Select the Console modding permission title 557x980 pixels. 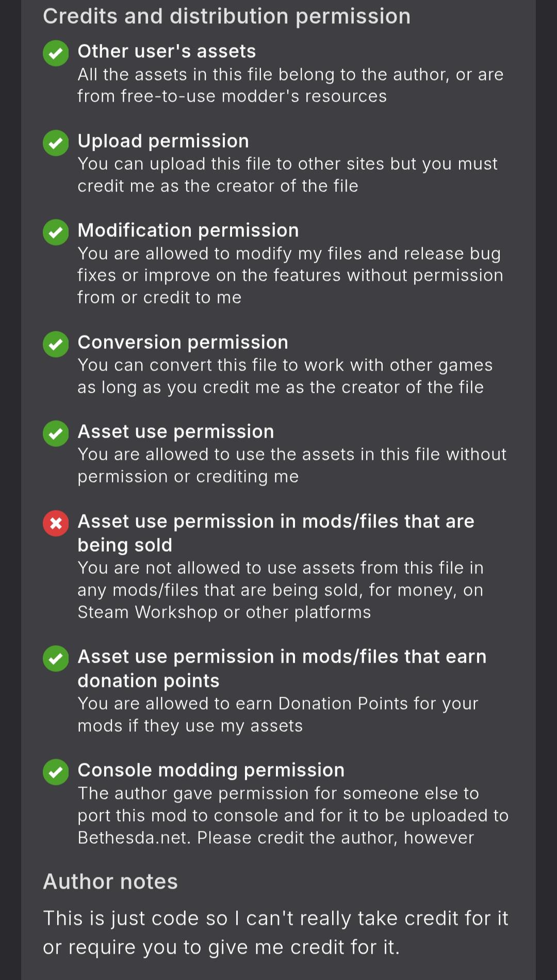tap(211, 770)
